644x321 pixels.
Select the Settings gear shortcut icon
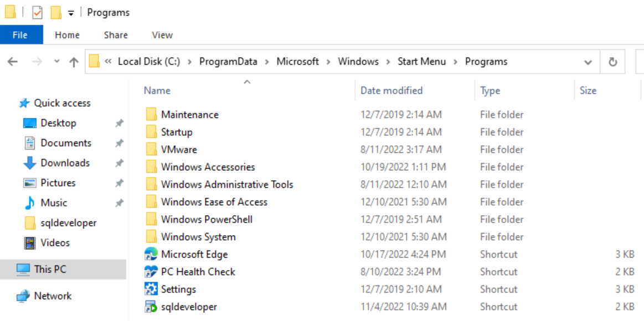[x=151, y=289]
